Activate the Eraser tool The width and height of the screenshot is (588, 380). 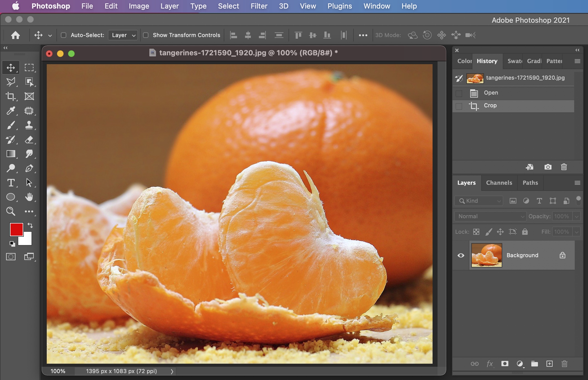point(29,139)
